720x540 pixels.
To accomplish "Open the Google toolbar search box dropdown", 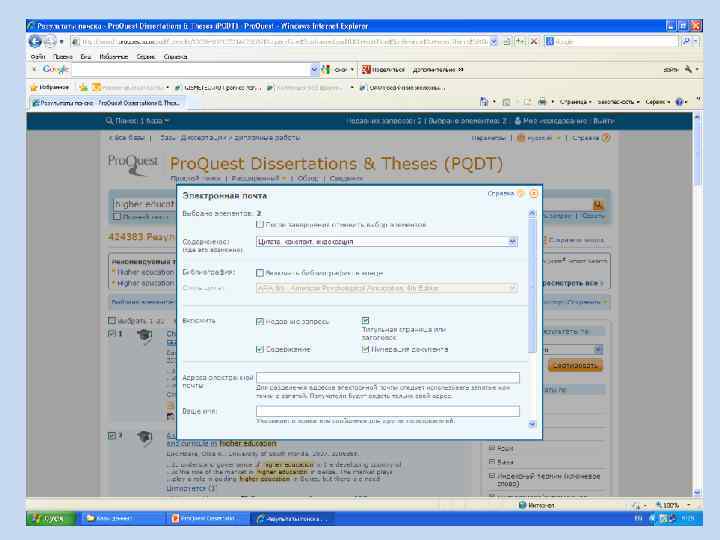I will coord(315,69).
